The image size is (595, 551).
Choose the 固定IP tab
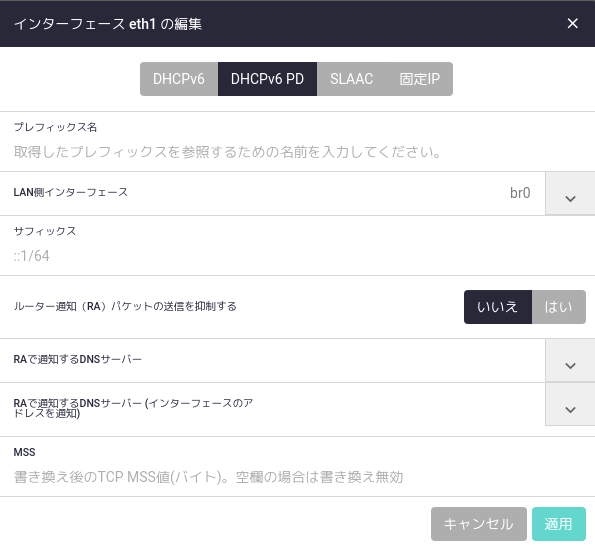(419, 79)
